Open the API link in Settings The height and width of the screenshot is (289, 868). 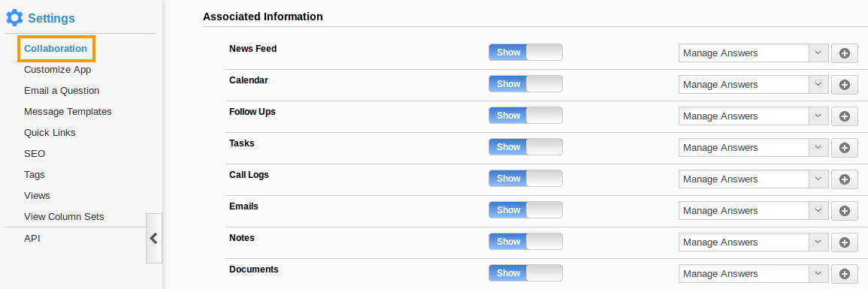[32, 239]
